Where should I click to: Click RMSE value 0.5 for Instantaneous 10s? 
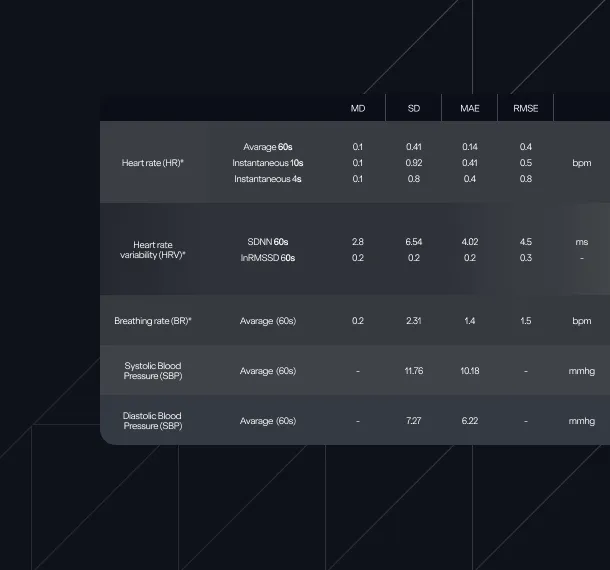(526, 163)
